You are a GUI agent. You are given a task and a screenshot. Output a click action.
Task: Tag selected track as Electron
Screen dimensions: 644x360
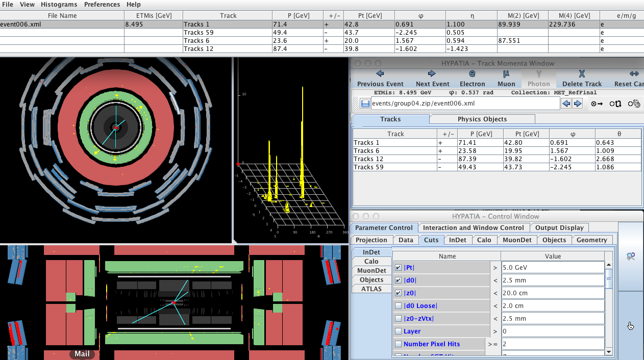pyautogui.click(x=472, y=79)
